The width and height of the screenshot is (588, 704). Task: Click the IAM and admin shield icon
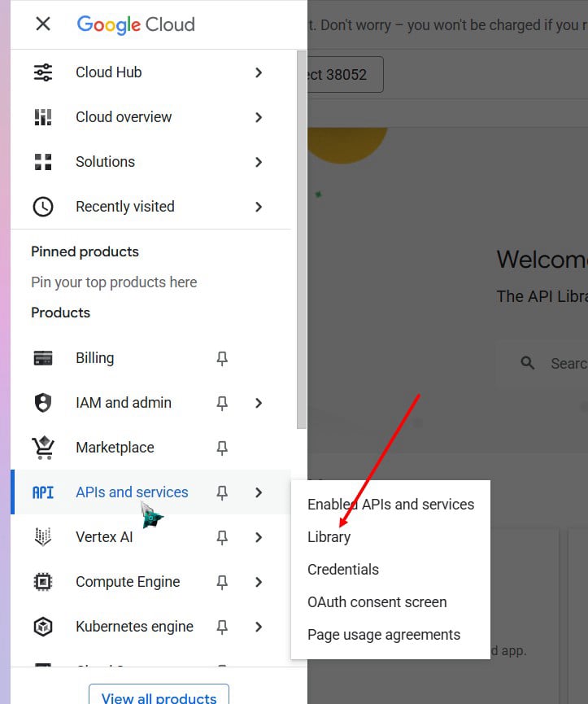point(43,403)
